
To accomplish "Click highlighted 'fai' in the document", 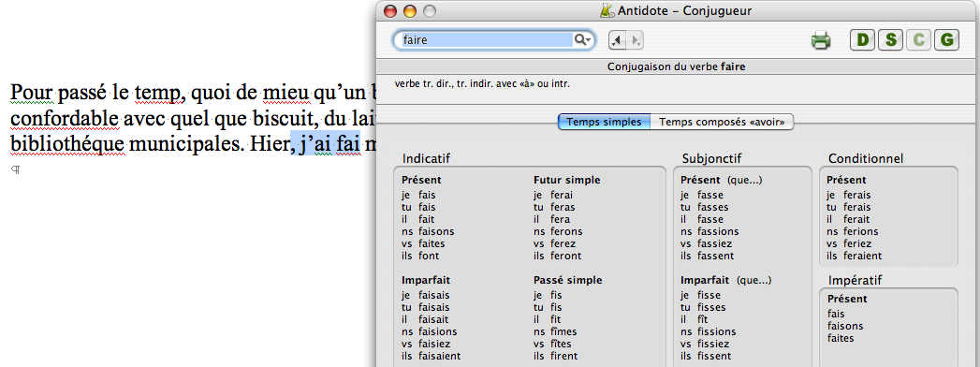I will [349, 144].
